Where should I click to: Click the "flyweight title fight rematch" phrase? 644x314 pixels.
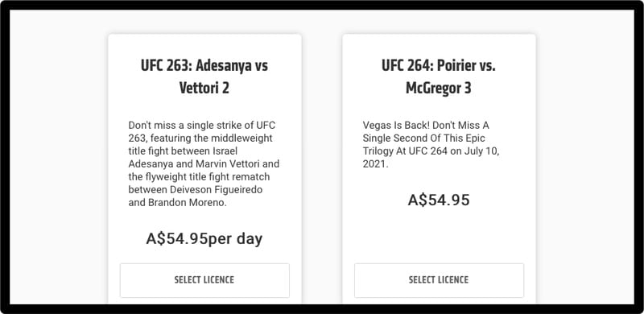click(206, 177)
